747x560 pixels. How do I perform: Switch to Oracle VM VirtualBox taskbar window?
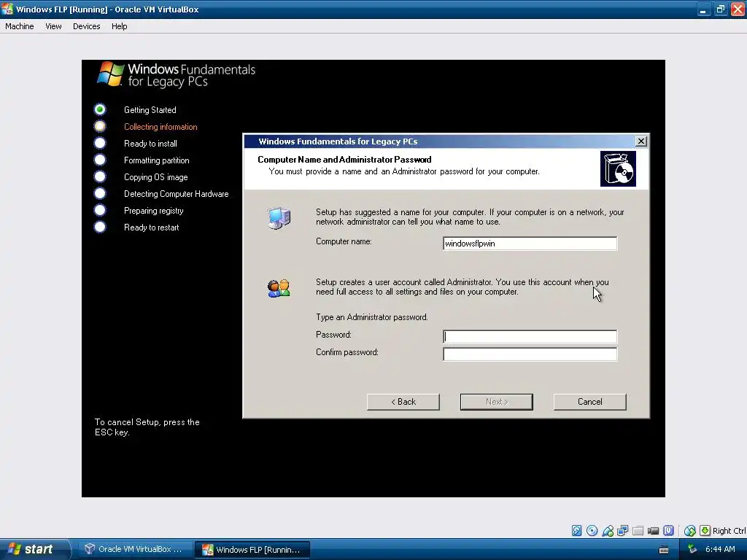pyautogui.click(x=135, y=550)
